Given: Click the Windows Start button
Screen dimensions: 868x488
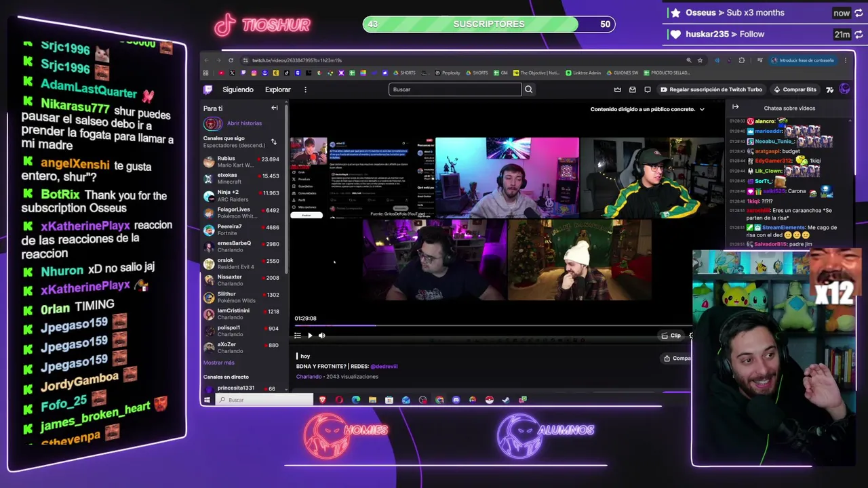Looking at the screenshot, I should tap(207, 400).
